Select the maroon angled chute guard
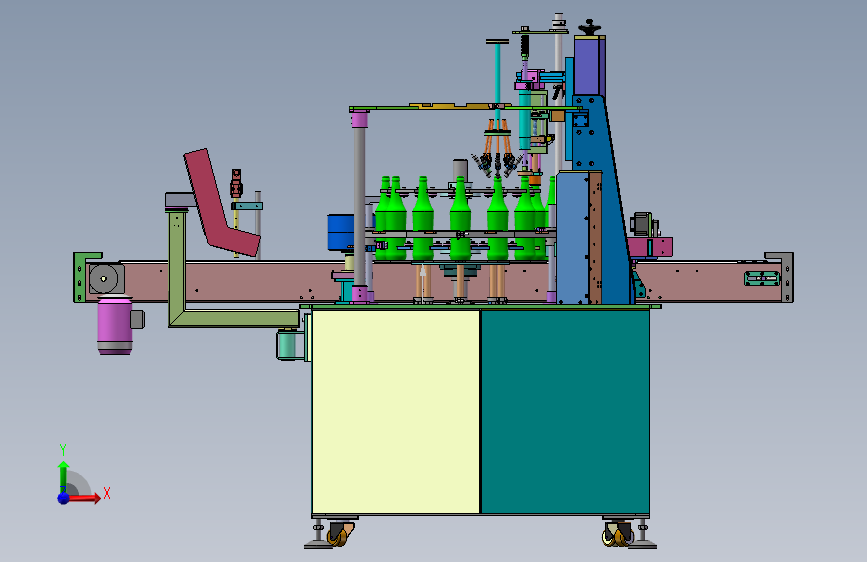Screen dimensions: 867x562 click(221, 202)
